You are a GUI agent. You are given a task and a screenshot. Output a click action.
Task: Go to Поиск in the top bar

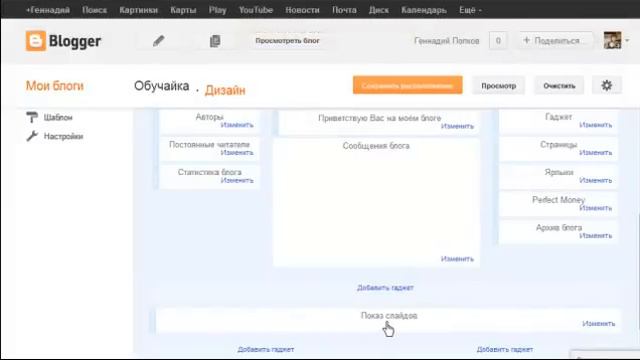coord(94,10)
